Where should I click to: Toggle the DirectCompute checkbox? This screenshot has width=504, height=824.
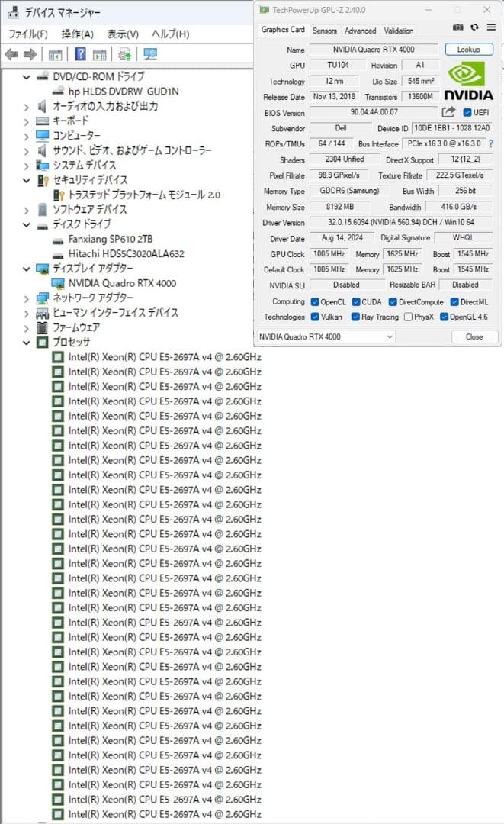(x=393, y=301)
